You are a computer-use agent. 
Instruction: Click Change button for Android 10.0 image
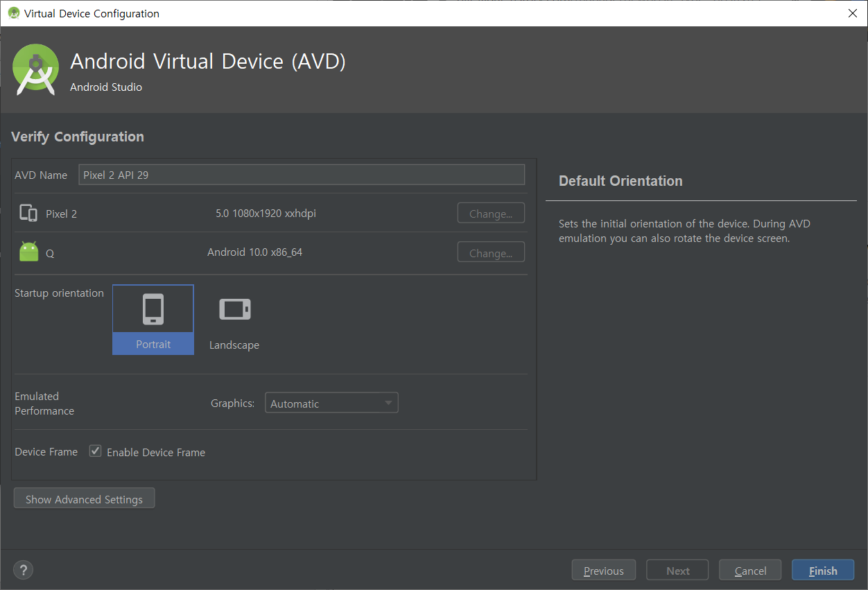[x=491, y=252]
